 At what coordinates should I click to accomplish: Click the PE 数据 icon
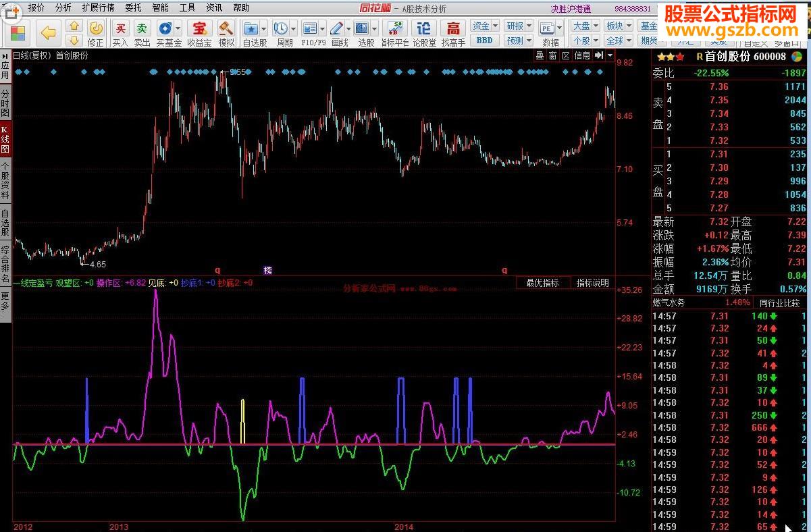point(546,28)
